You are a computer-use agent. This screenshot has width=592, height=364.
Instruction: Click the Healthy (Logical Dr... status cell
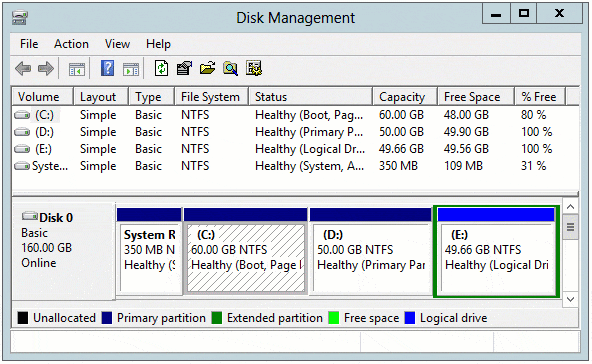tap(310, 149)
